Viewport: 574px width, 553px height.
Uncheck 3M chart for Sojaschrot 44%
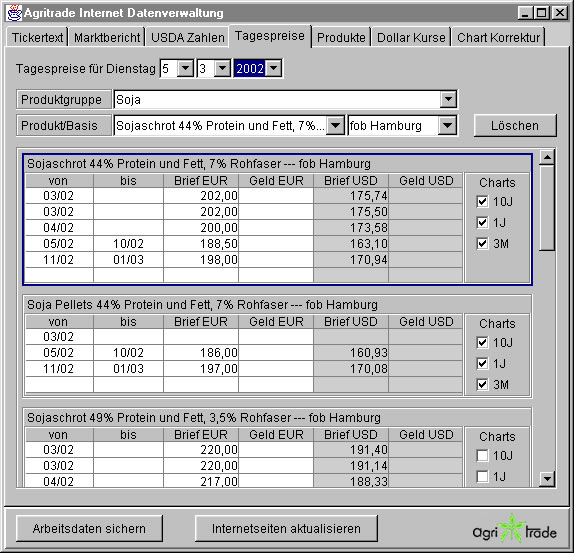pyautogui.click(x=482, y=244)
